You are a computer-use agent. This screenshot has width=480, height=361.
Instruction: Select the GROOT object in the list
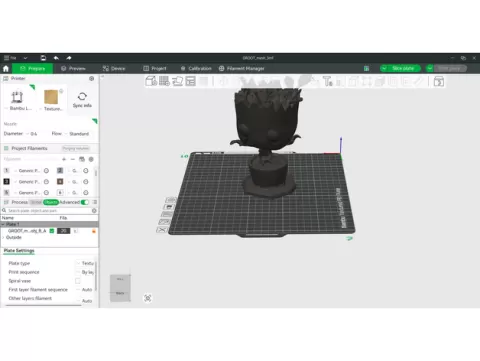[x=27, y=231]
